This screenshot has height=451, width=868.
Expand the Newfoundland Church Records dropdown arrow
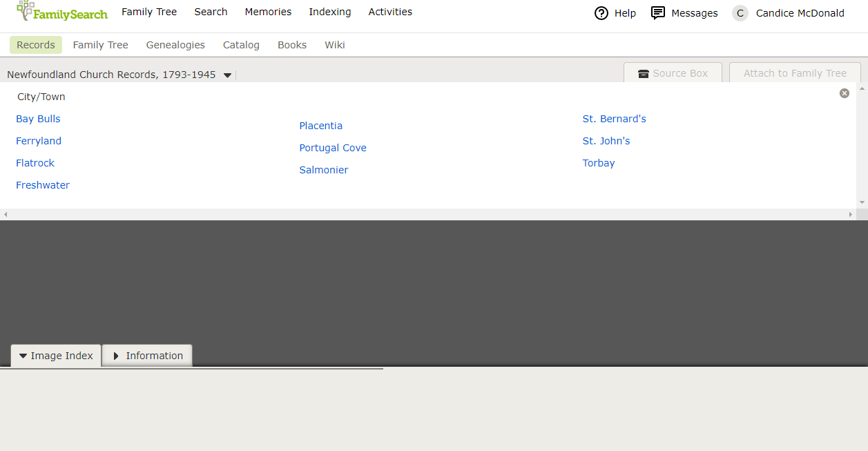[x=228, y=75]
